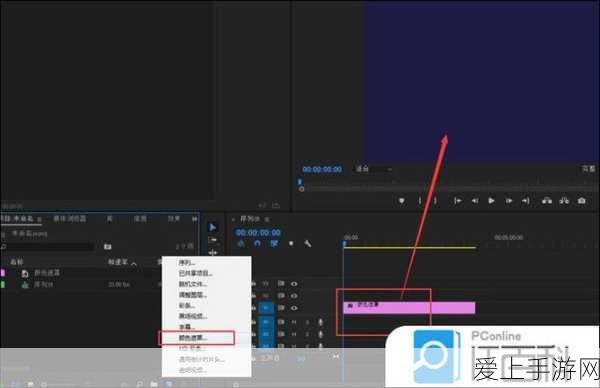Go to Out point in Program monitor
Viewport: 600px width, 388px height.
[x=526, y=201]
